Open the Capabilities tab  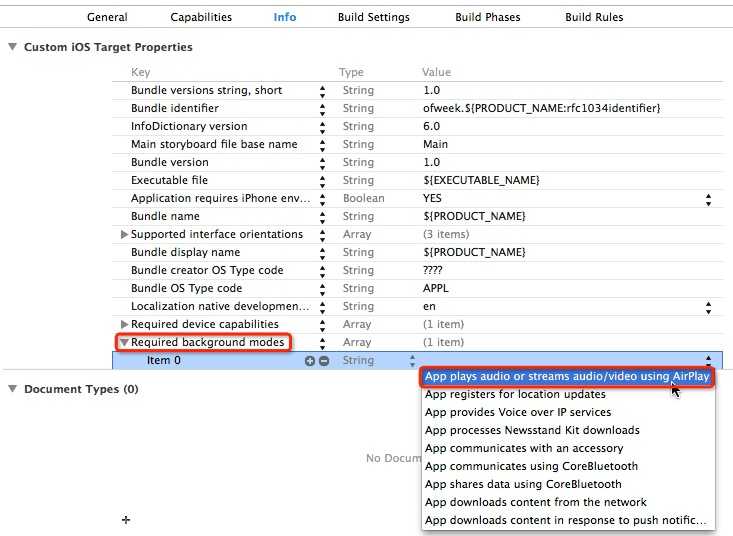point(201,17)
